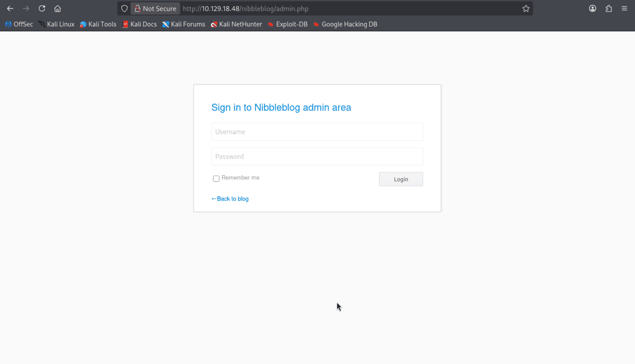Open the Kali NetHunter bookmark
Viewport: 635px width, 364px height.
[x=236, y=24]
